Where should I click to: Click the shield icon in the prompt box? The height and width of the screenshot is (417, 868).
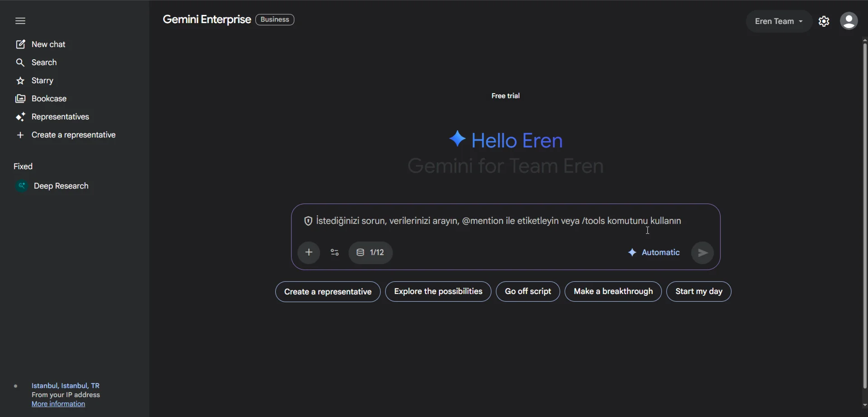coord(308,221)
